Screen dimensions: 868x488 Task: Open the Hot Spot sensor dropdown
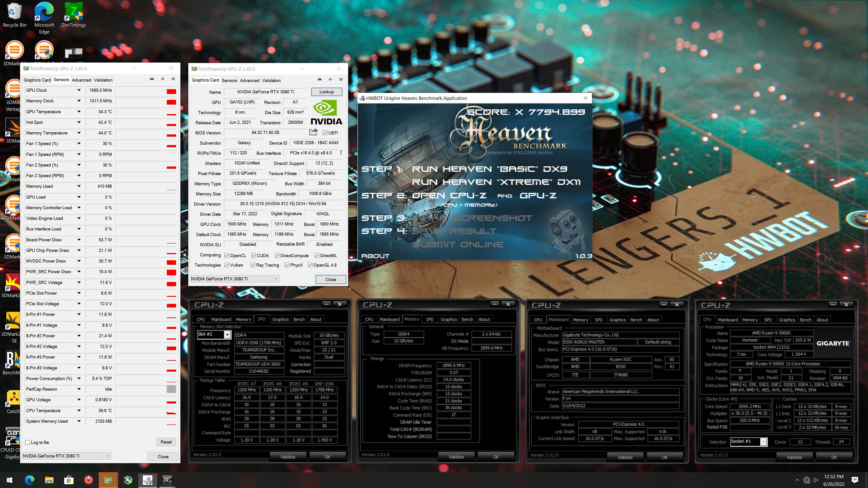pyautogui.click(x=78, y=122)
